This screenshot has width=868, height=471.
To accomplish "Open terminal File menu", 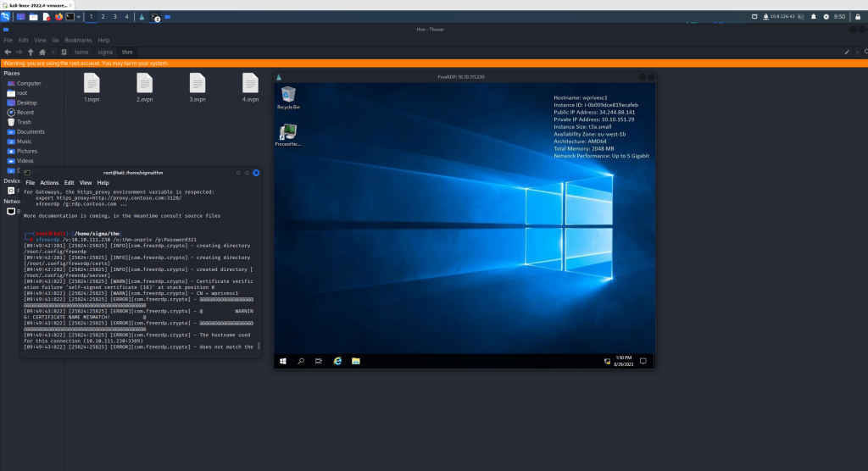I will pos(31,183).
